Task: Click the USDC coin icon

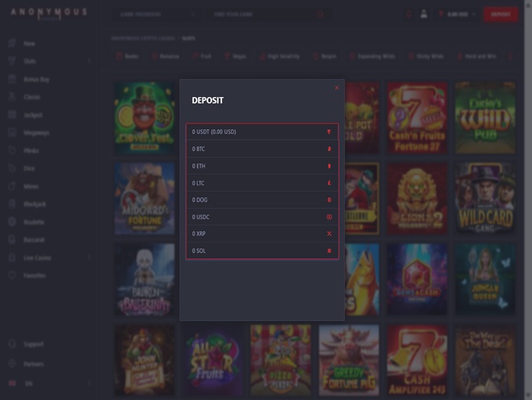Action: click(x=329, y=217)
